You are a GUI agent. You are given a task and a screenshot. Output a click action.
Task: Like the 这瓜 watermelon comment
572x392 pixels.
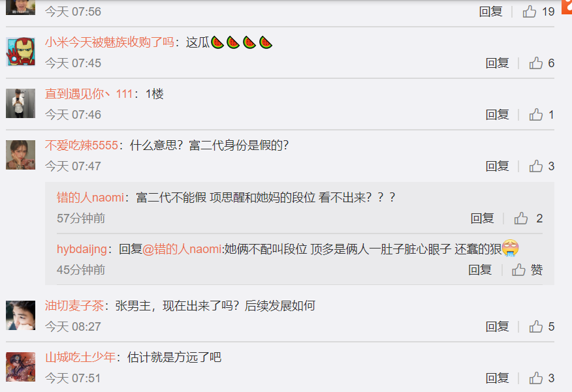542,63
